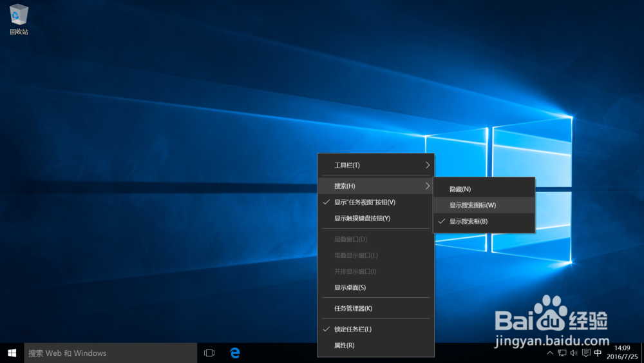
Task: Expand the 工具栏(T) submenu
Action: (376, 165)
